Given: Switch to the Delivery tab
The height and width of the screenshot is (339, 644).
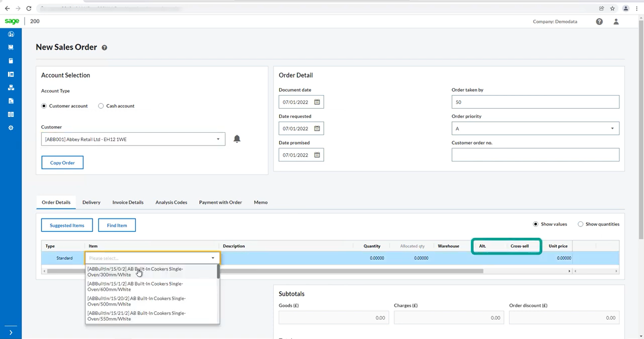Looking at the screenshot, I should click(91, 202).
